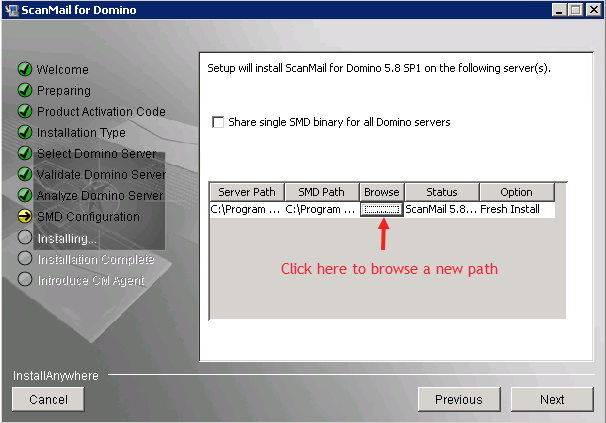Viewport: 606px width, 423px height.
Task: Click the green checkmark beside Welcome
Action: [25, 70]
